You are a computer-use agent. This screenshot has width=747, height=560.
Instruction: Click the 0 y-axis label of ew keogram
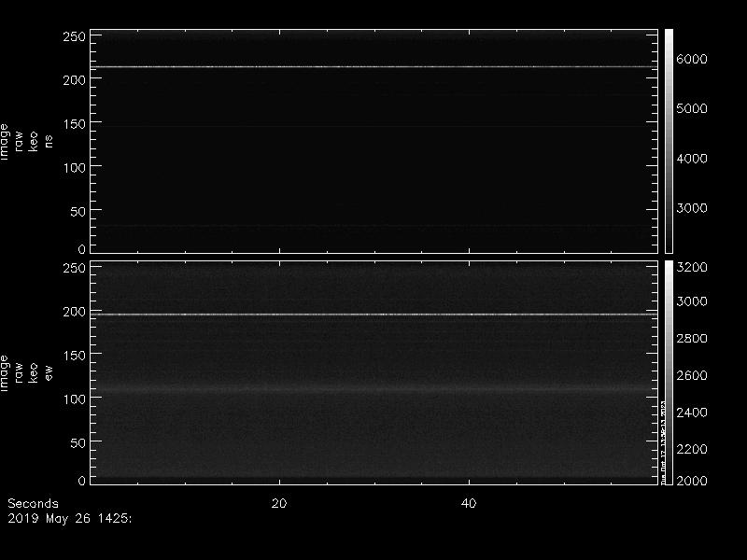point(82,481)
